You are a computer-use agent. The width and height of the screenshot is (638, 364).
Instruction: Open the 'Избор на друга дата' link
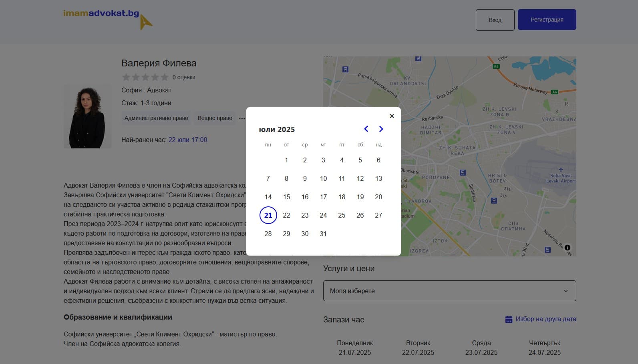click(545, 319)
